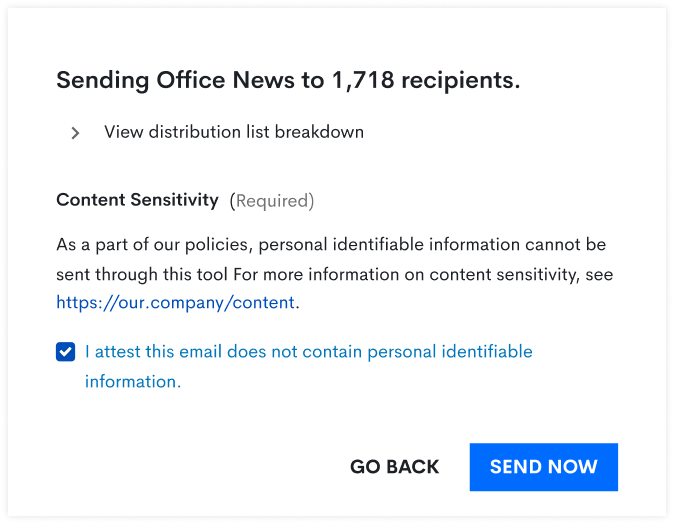Click the SEND NOW button

pos(543,467)
